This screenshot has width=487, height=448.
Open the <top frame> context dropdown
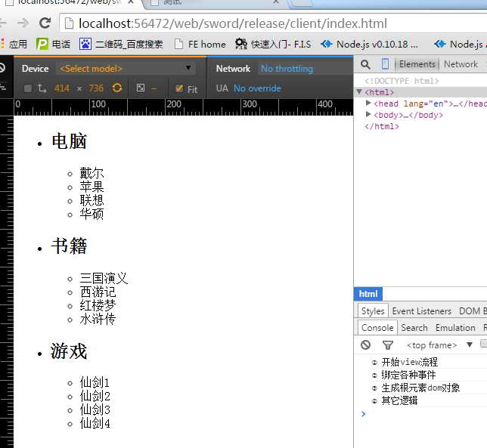tap(439, 345)
